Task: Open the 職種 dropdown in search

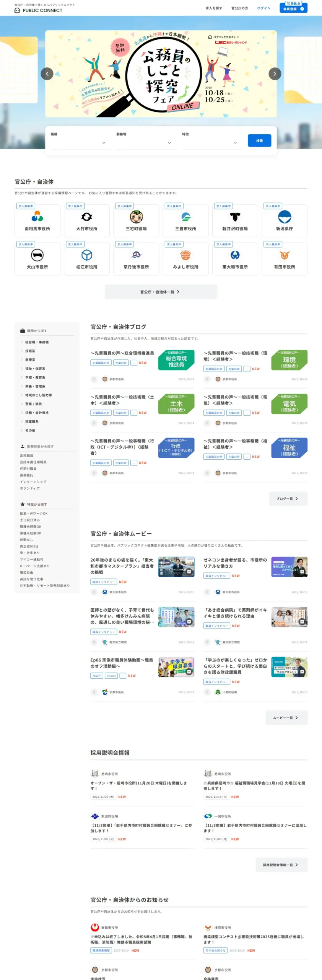Action: [x=78, y=143]
